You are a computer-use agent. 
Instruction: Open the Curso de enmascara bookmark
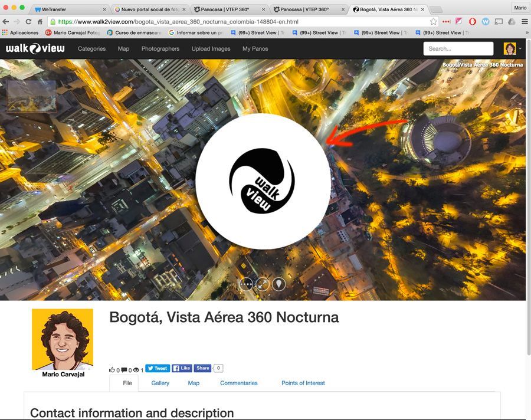(x=134, y=32)
